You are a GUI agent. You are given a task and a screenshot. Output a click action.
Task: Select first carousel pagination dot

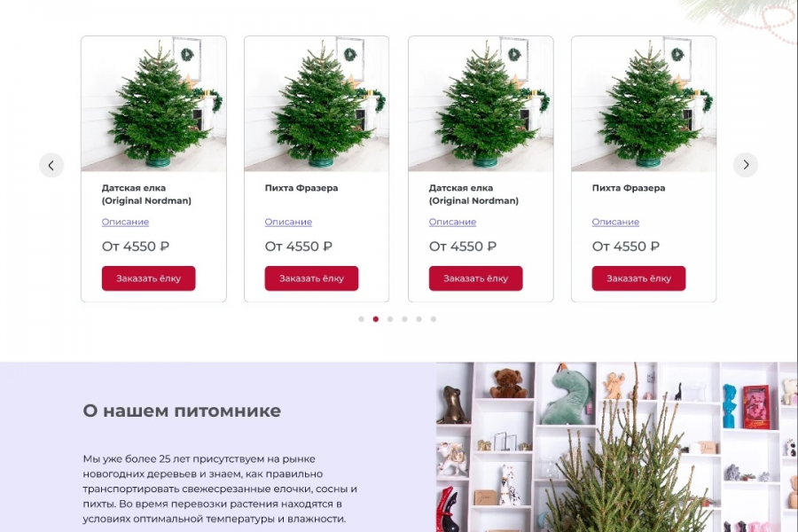pyautogui.click(x=362, y=319)
